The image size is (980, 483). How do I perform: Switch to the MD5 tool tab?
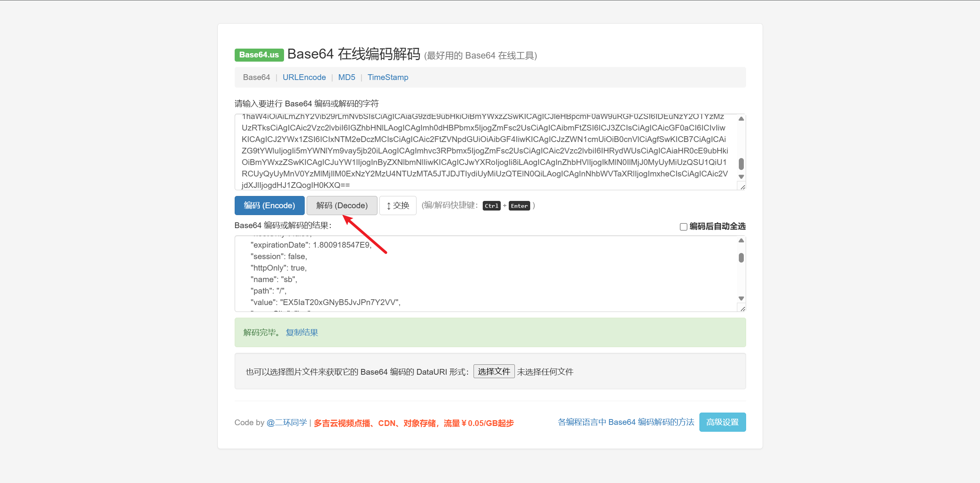(x=346, y=77)
